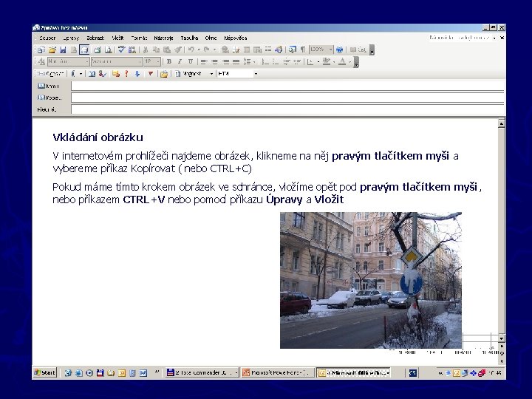Open the Soubor menu
The width and height of the screenshot is (532, 399).
click(47, 38)
